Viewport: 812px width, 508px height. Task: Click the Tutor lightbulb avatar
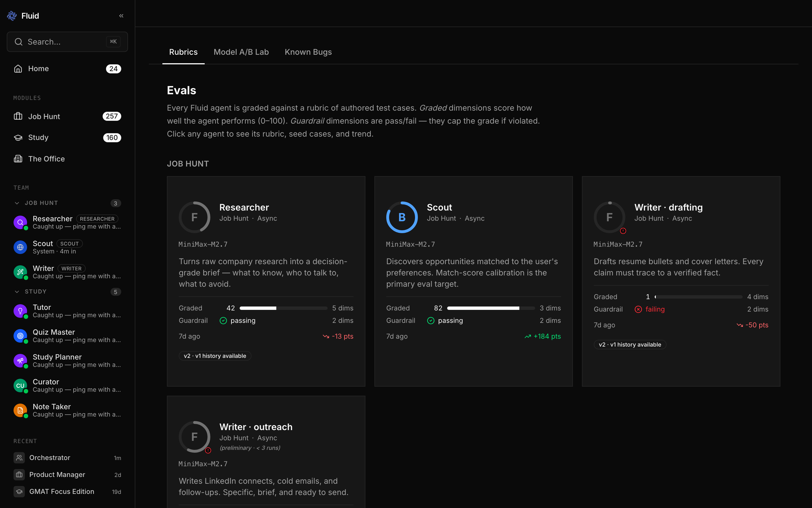[20, 311]
